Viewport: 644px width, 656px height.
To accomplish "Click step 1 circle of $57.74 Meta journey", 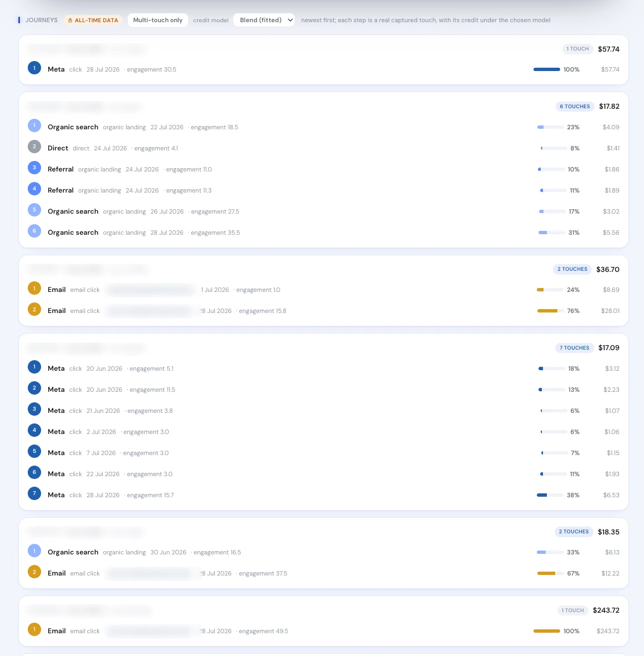I will click(x=34, y=68).
